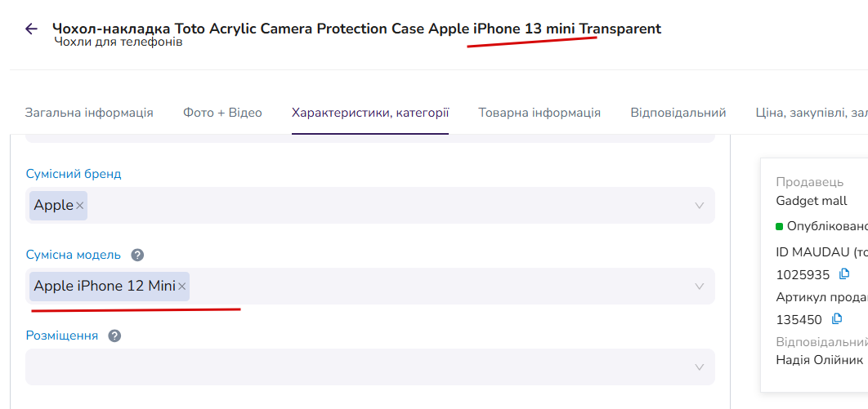
Task: Go to the Товарна інформація tab
Action: pyautogui.click(x=539, y=113)
